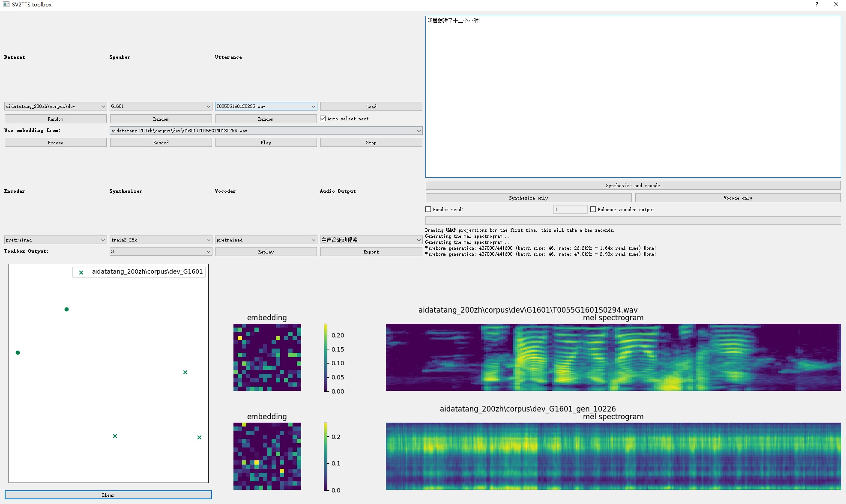Image resolution: width=846 pixels, height=504 pixels.
Task: Toggle Auto select next checkbox
Action: (x=323, y=119)
